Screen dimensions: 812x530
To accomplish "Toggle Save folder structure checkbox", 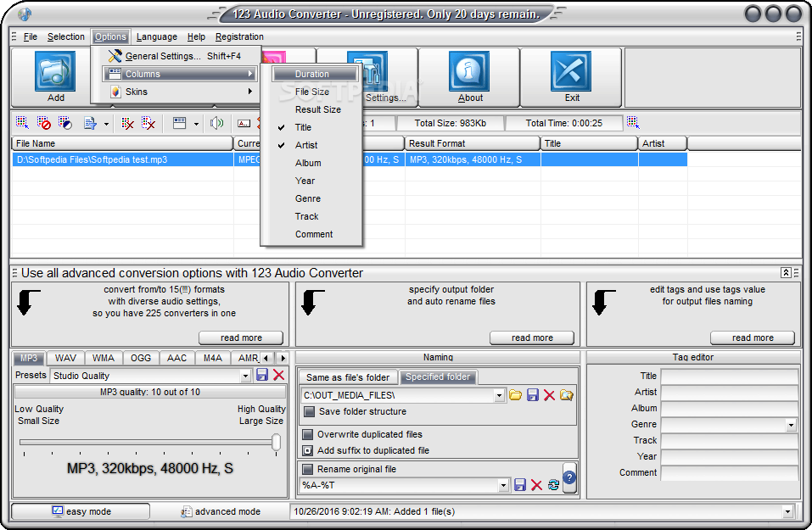I will (x=309, y=411).
